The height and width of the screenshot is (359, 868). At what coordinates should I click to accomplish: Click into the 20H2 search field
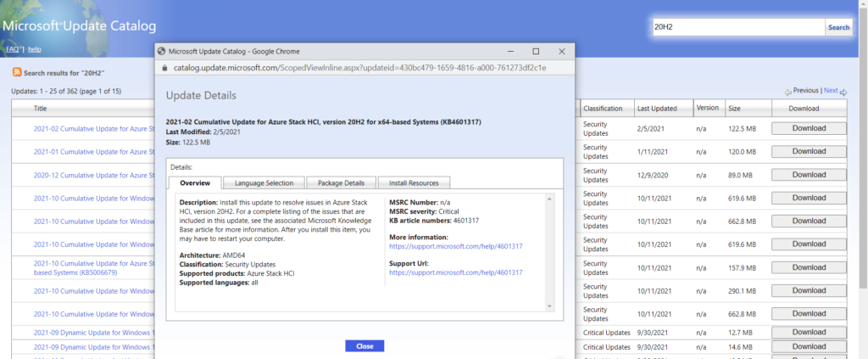[739, 27]
